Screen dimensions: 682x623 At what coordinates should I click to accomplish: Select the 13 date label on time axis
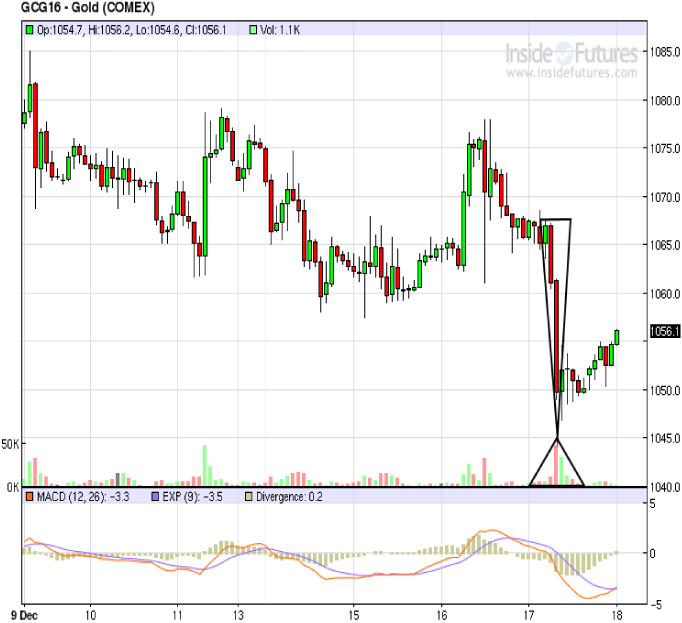(x=238, y=614)
